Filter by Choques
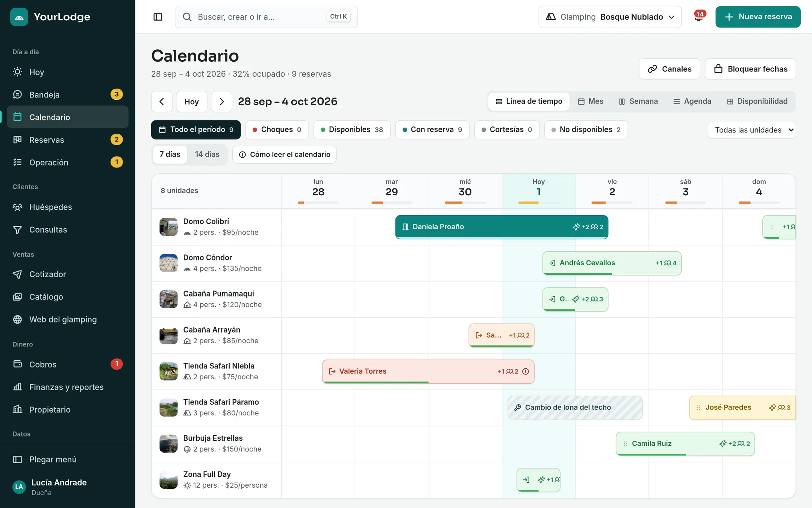 [x=277, y=130]
